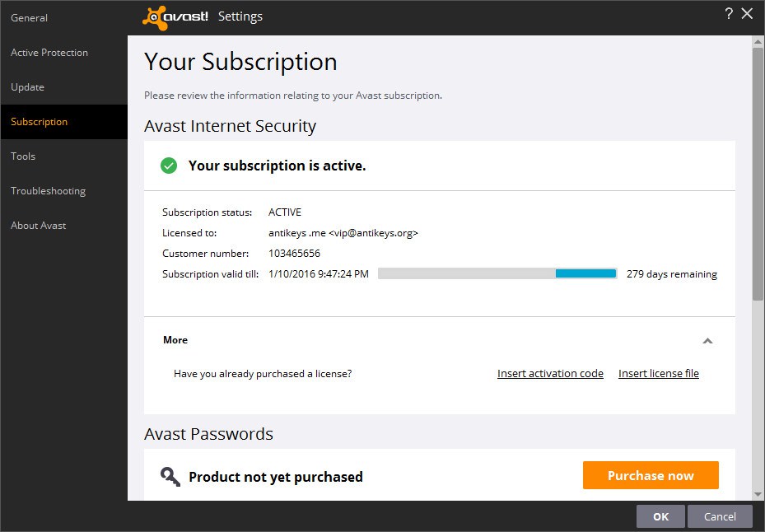The height and width of the screenshot is (532, 765).
Task: Confirm settings with the OK button
Action: (660, 517)
